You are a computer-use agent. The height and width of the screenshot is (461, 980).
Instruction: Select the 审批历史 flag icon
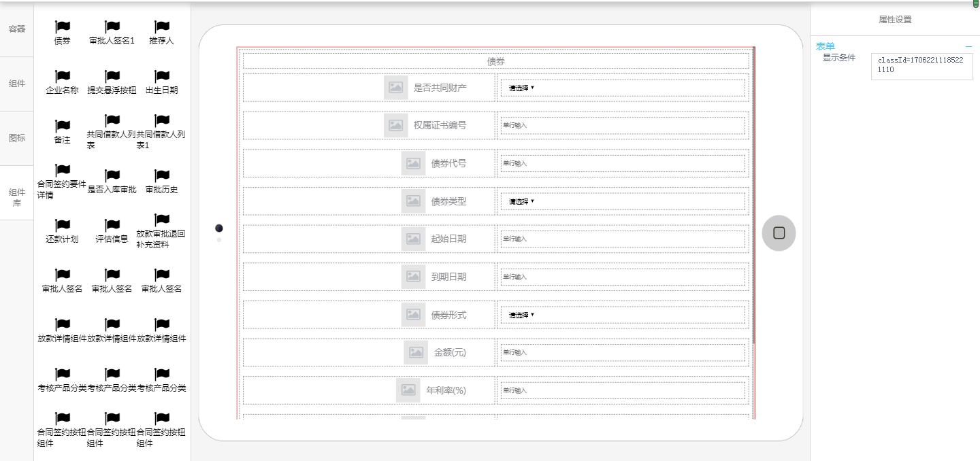162,175
